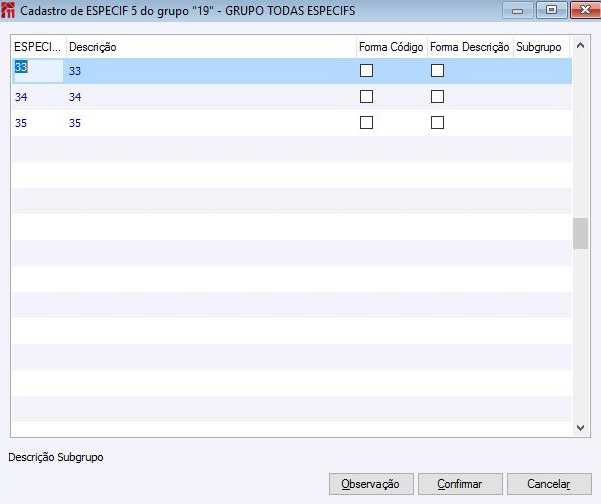Check Forma Descrição box for row 35
This screenshot has height=504, width=601.
point(437,123)
